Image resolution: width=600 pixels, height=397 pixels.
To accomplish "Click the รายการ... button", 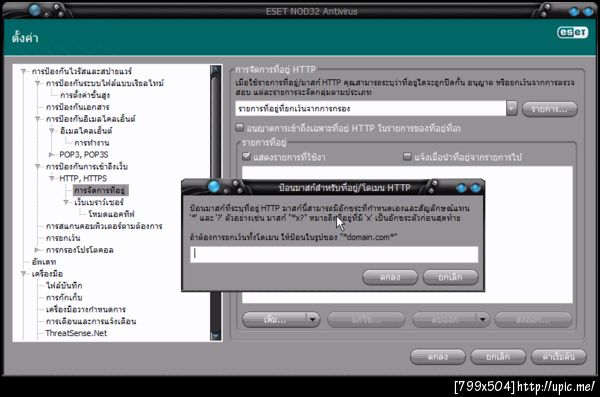I will pos(550,109).
